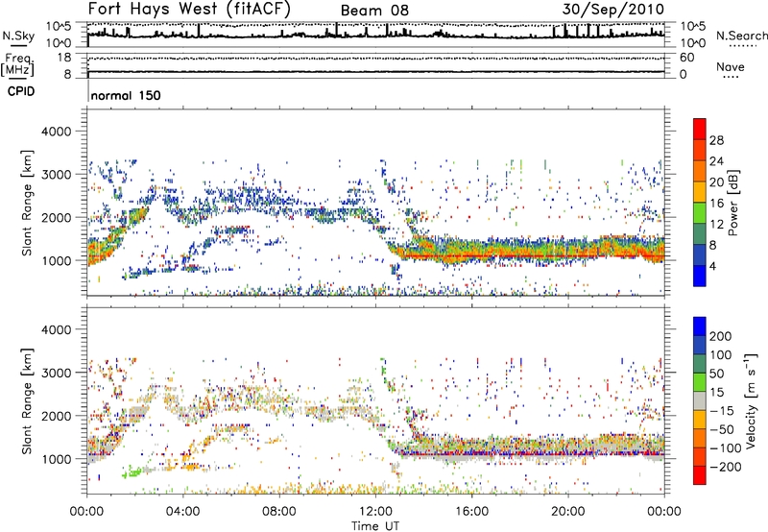Click the 4000 tick of the power panel
The height and width of the screenshot is (532, 768).
pyautogui.click(x=57, y=132)
